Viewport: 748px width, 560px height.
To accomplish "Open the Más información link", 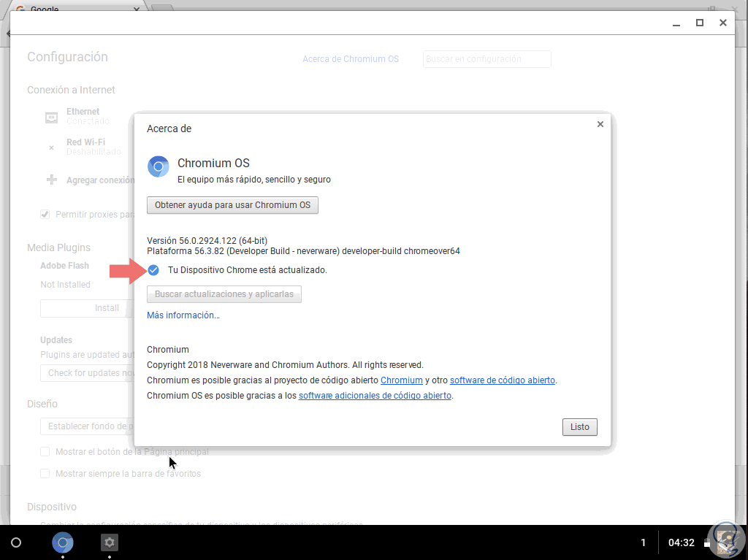I will (183, 315).
